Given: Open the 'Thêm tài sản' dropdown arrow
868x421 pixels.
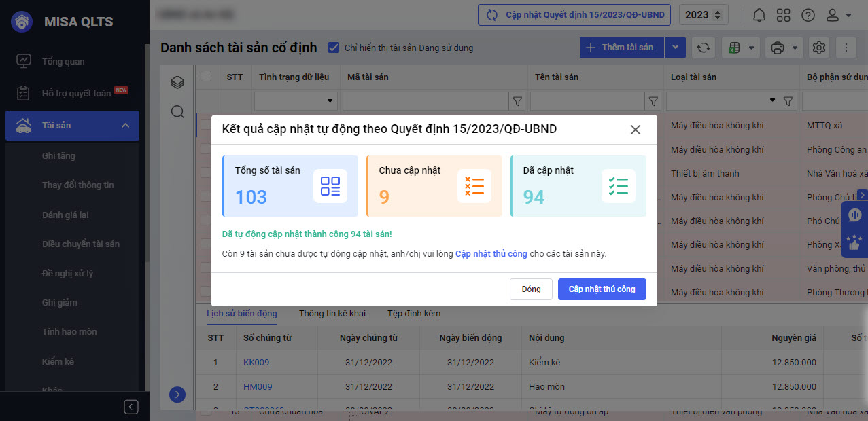Looking at the screenshot, I should click(675, 48).
